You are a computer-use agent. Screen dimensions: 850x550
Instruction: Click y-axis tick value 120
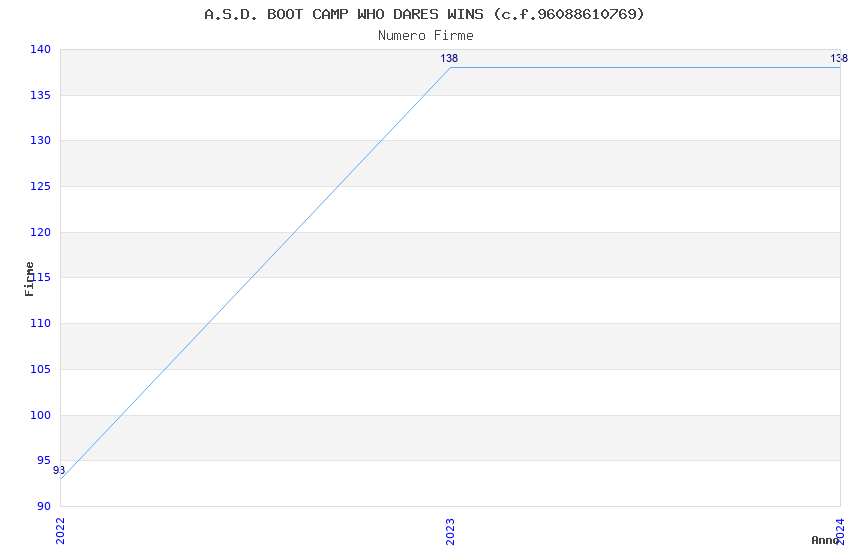tap(40, 232)
